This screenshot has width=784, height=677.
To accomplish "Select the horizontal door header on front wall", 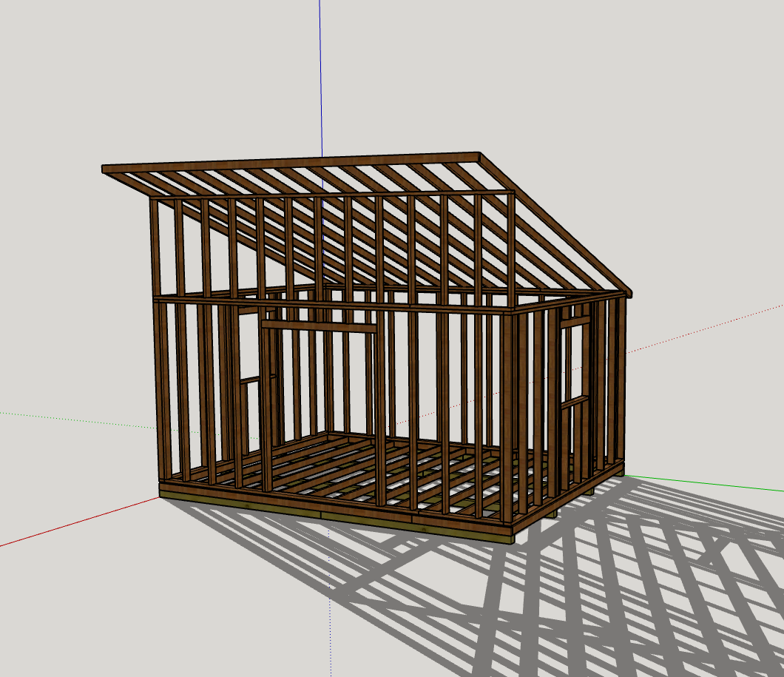I will tap(319, 326).
